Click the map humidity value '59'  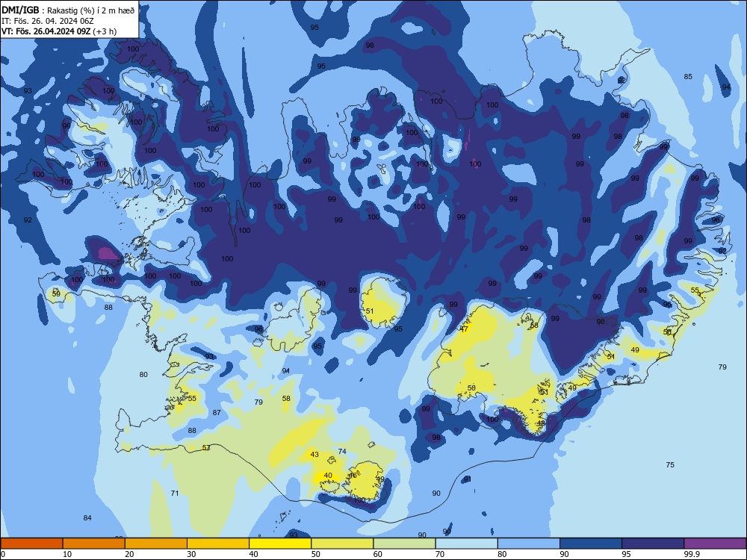pyautogui.click(x=56, y=293)
